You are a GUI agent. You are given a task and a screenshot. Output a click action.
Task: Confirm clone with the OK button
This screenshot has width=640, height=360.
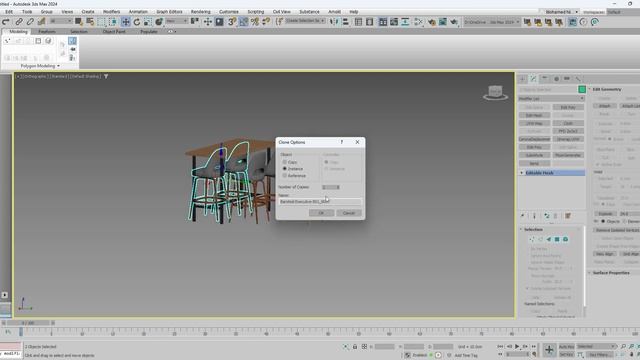point(321,213)
